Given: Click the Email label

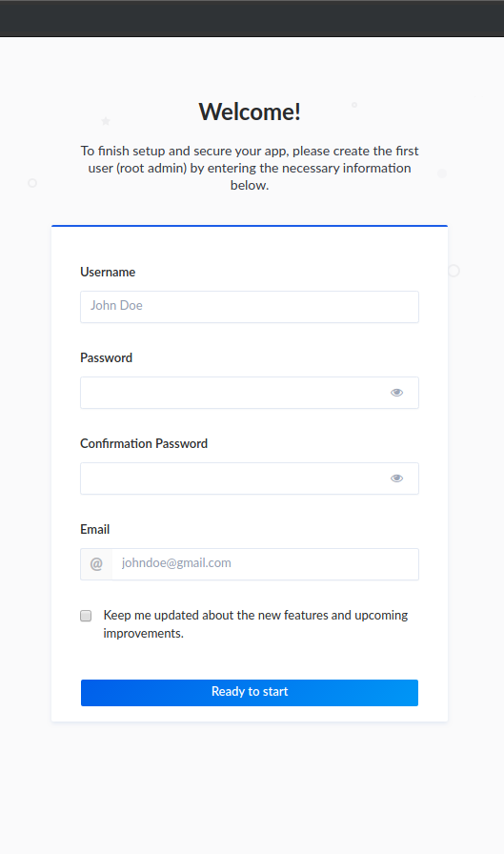Looking at the screenshot, I should coord(94,529).
